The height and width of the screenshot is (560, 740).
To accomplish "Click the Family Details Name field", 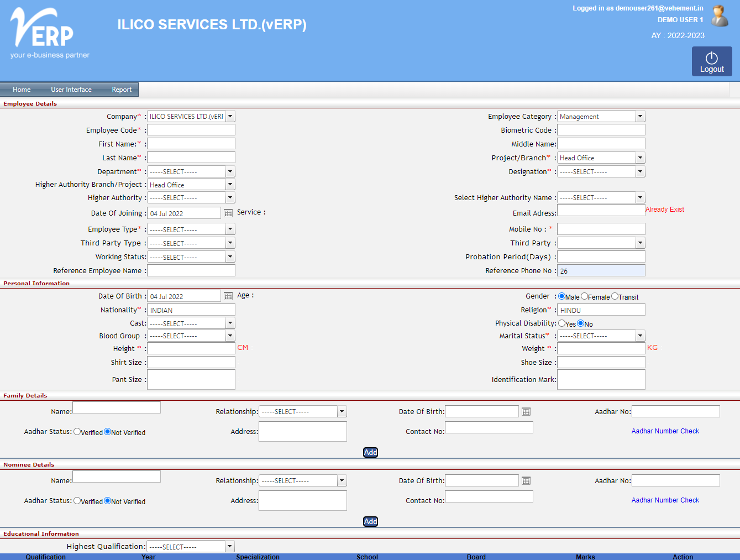I will point(117,407).
